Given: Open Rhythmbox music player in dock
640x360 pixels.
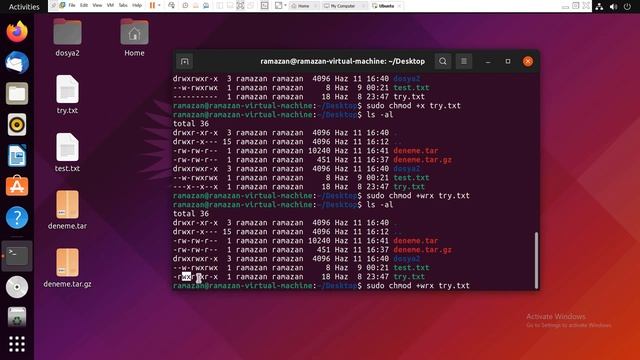Looking at the screenshot, I should click(17, 124).
